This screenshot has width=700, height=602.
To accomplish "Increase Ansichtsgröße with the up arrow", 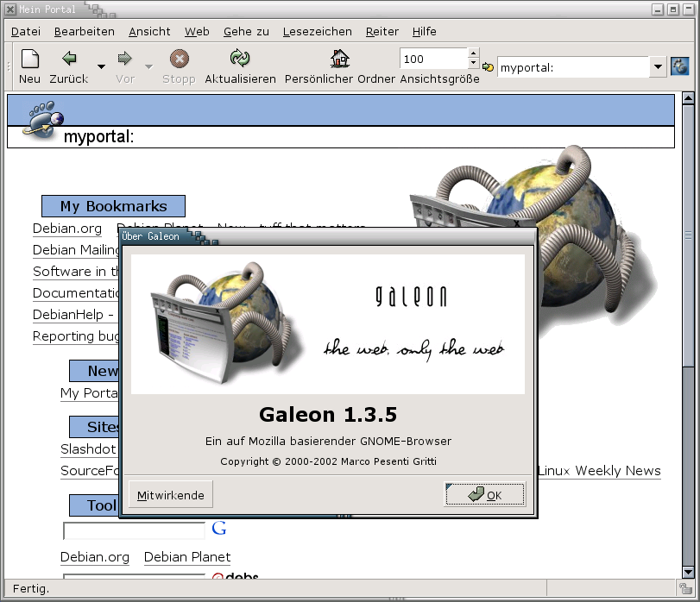I will pyautogui.click(x=473, y=53).
